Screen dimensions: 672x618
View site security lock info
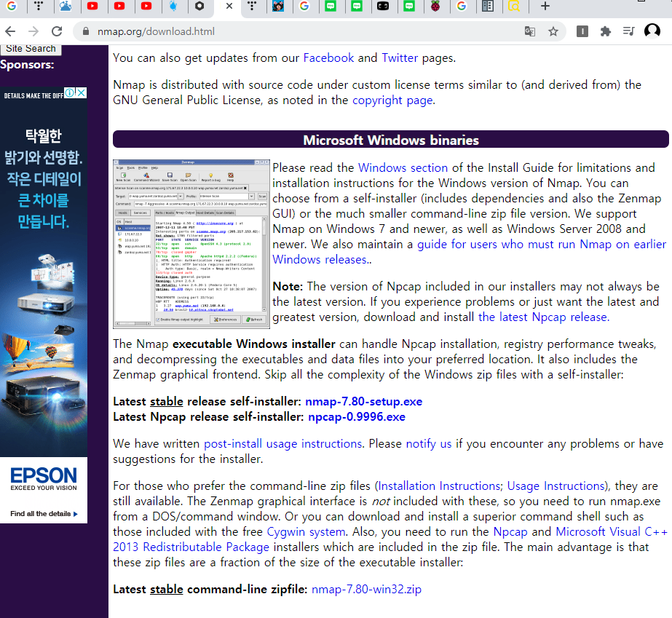[x=86, y=31]
